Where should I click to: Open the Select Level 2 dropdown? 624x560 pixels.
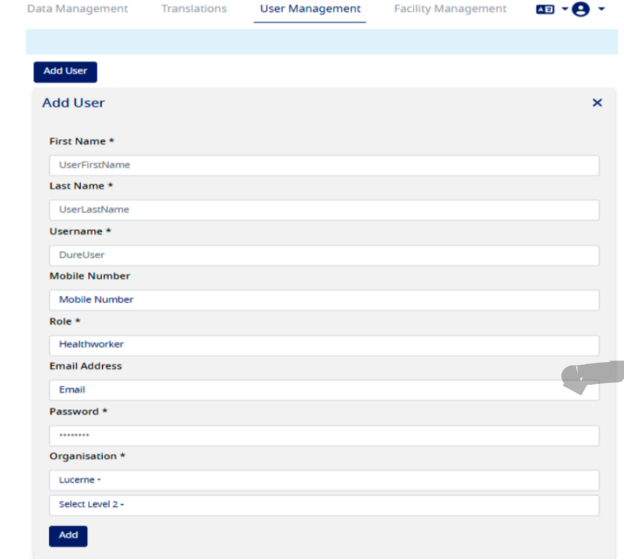[324, 505]
